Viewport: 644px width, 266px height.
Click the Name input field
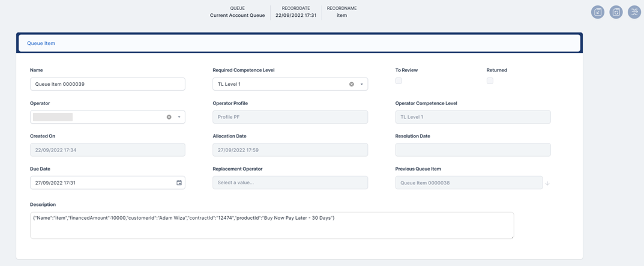click(x=107, y=84)
